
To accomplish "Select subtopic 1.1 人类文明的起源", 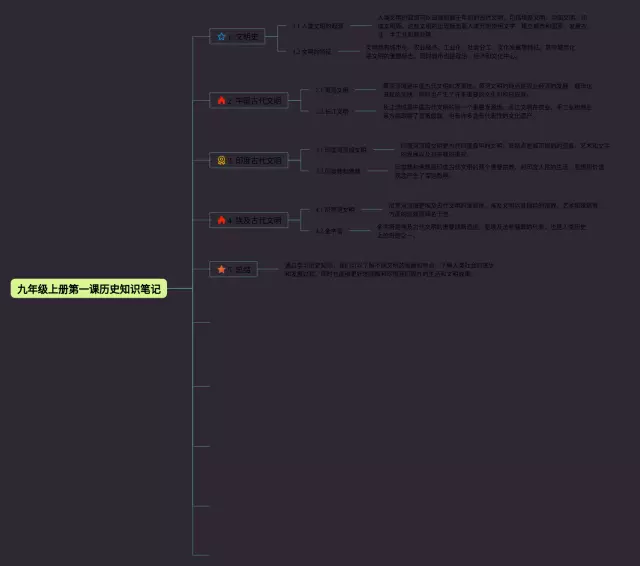I will click(x=318, y=26).
